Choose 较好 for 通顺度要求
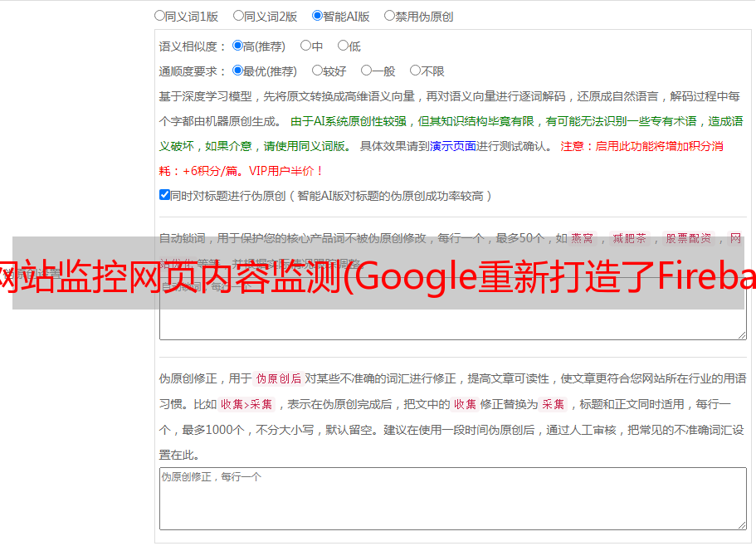Viewport: 756px width, 546px height. (x=317, y=71)
